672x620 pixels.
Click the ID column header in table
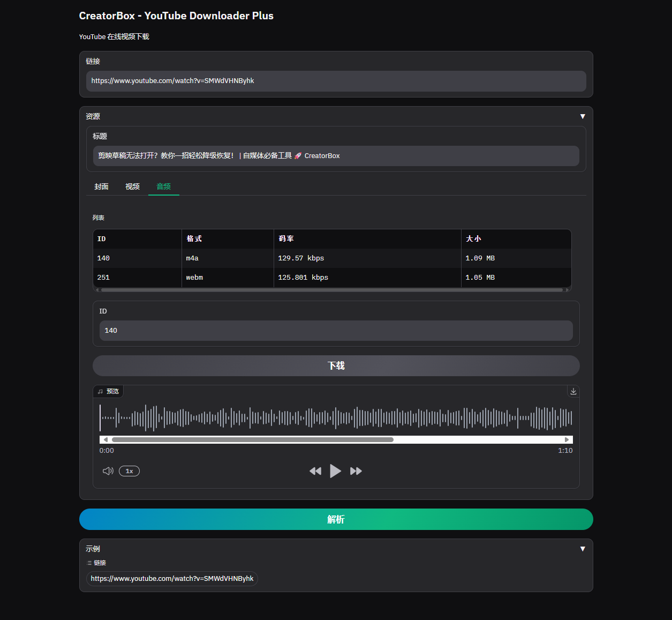point(138,239)
